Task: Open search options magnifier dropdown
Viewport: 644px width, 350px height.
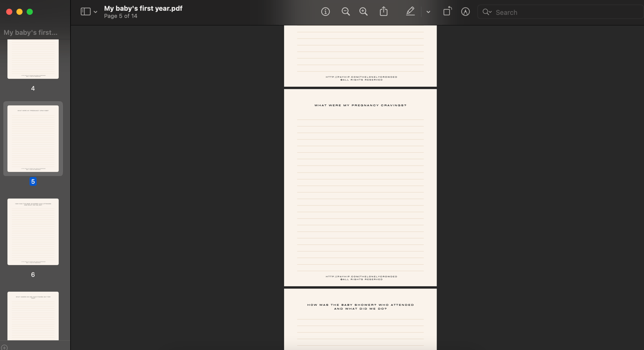Action: pos(487,12)
